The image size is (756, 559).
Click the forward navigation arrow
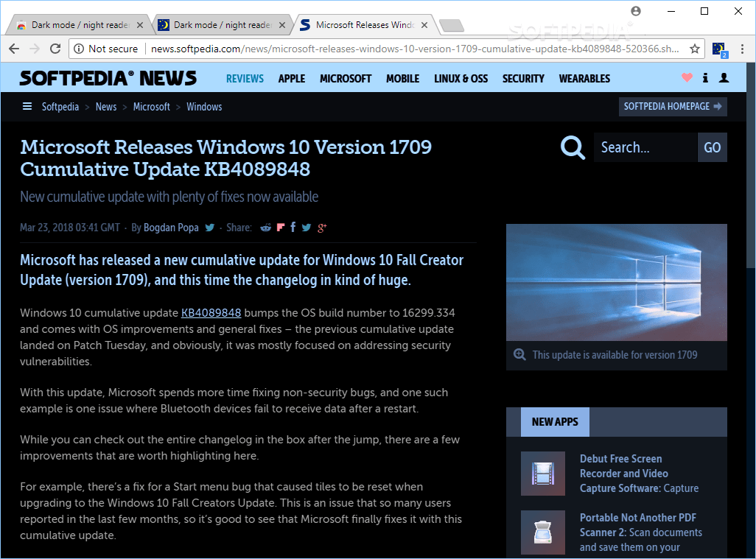point(35,49)
